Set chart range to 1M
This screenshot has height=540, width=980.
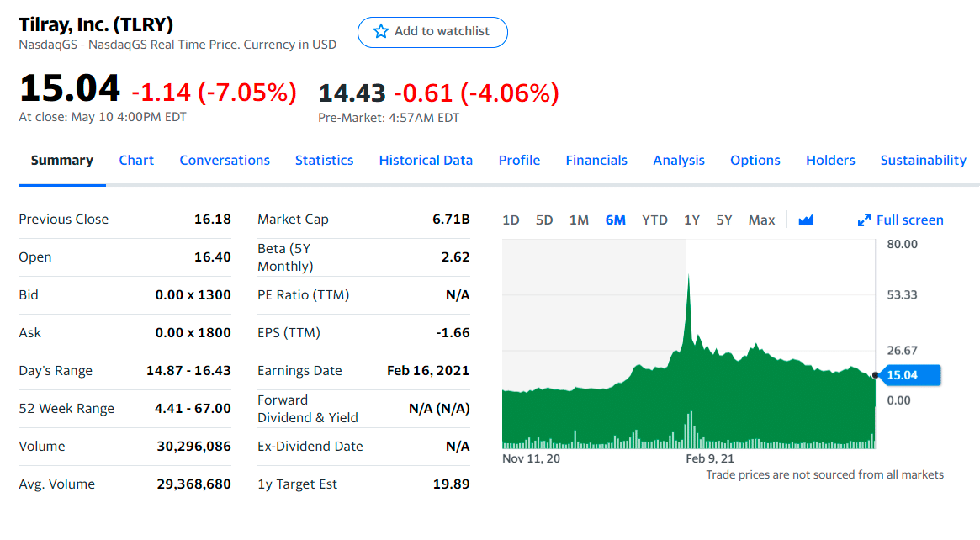pyautogui.click(x=579, y=220)
